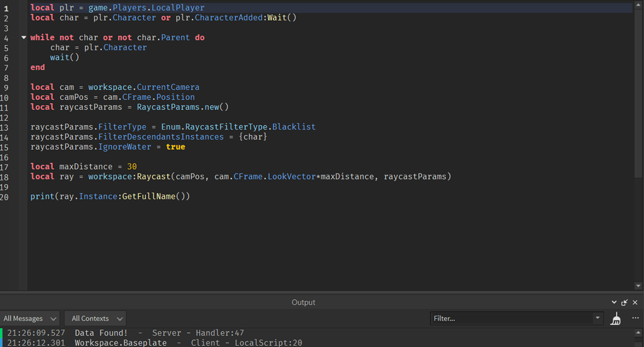
Task: Collapse the Output panel chevron
Action: point(614,302)
